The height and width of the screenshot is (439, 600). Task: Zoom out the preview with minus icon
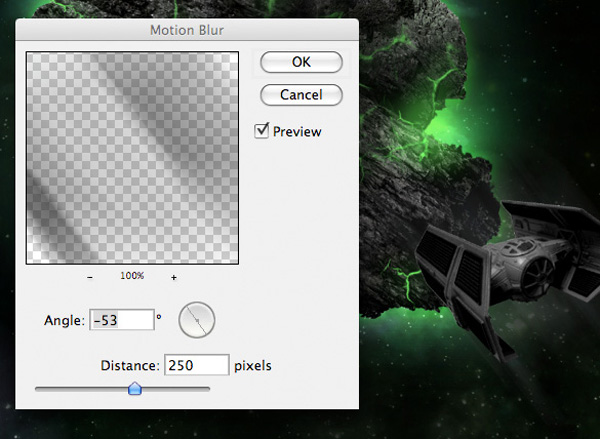coord(90,276)
